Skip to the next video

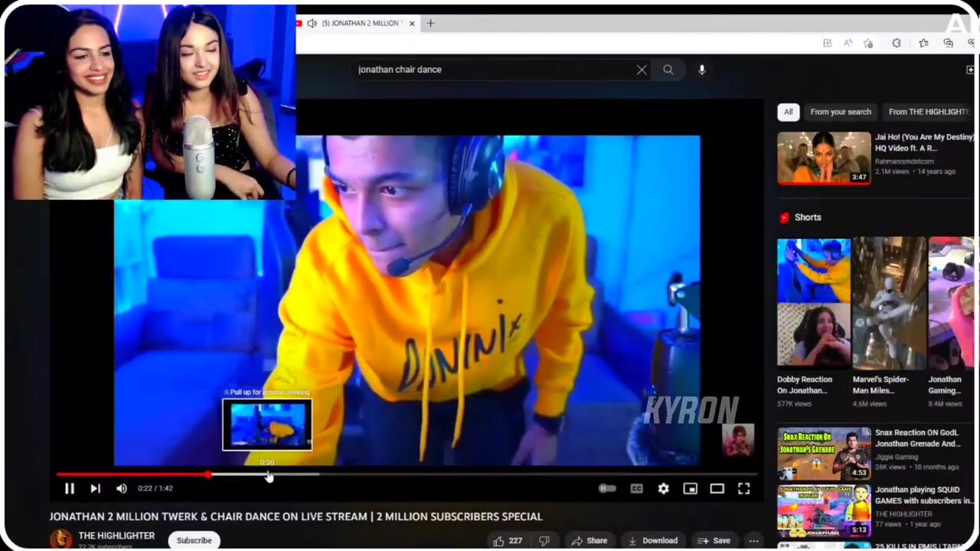pyautogui.click(x=95, y=488)
